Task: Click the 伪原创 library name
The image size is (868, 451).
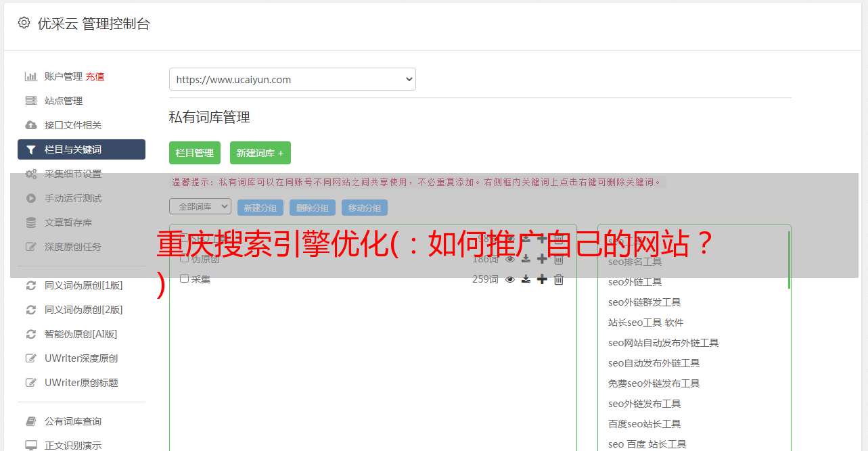Action: (x=206, y=258)
